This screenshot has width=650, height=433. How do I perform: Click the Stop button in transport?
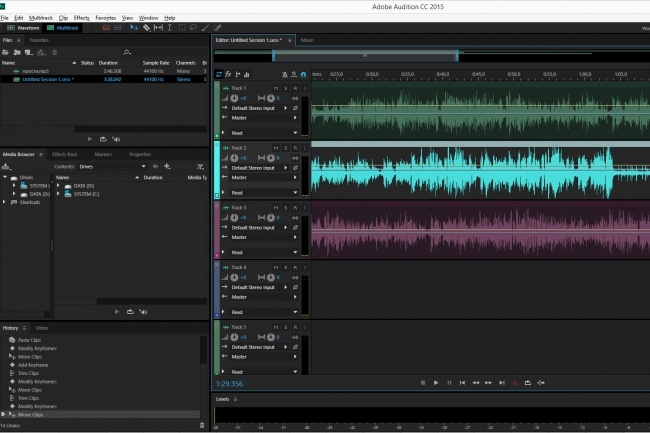pyautogui.click(x=423, y=382)
